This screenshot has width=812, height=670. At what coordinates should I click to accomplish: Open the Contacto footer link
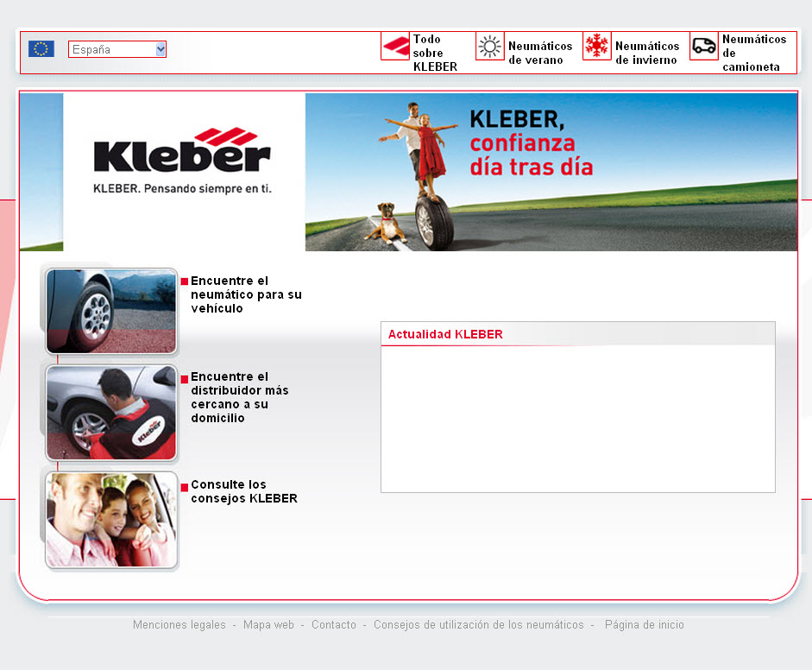pyautogui.click(x=333, y=624)
